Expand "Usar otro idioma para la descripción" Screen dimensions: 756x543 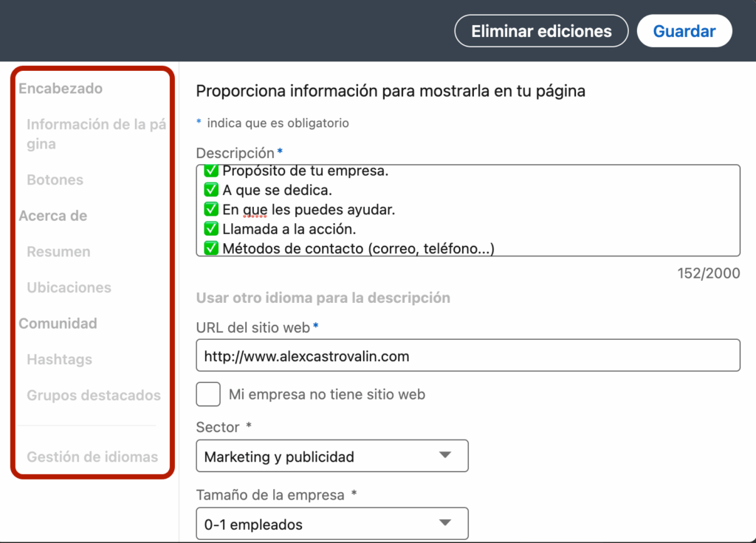324,298
